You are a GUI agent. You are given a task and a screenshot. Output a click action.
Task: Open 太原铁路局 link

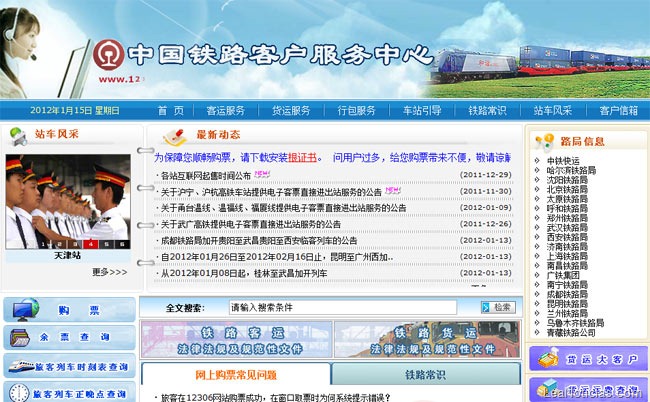pos(567,199)
